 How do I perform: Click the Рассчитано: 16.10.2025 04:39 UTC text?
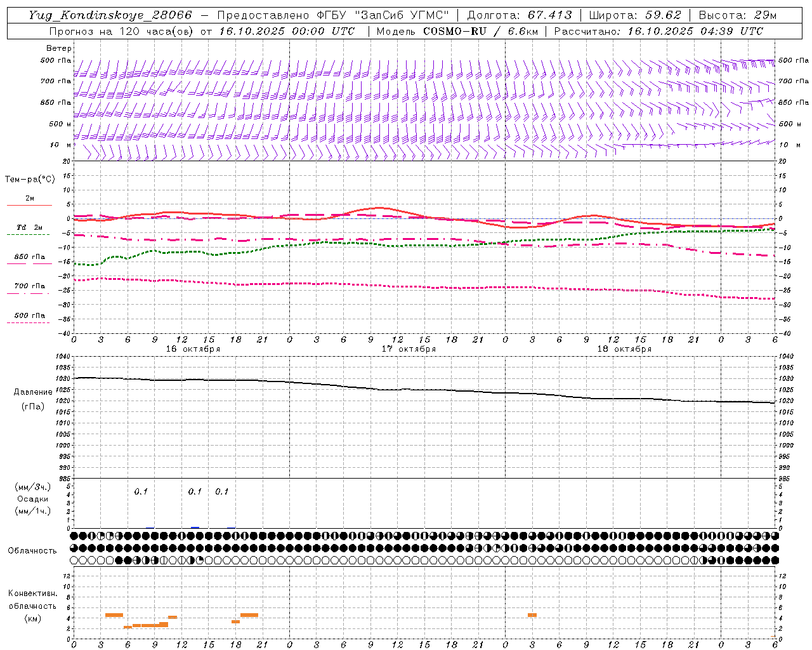click(658, 31)
